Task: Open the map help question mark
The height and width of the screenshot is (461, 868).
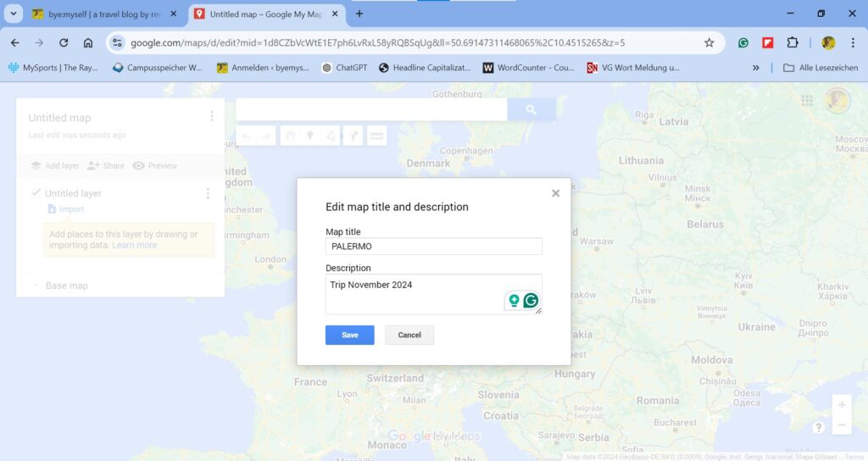Action: point(818,427)
